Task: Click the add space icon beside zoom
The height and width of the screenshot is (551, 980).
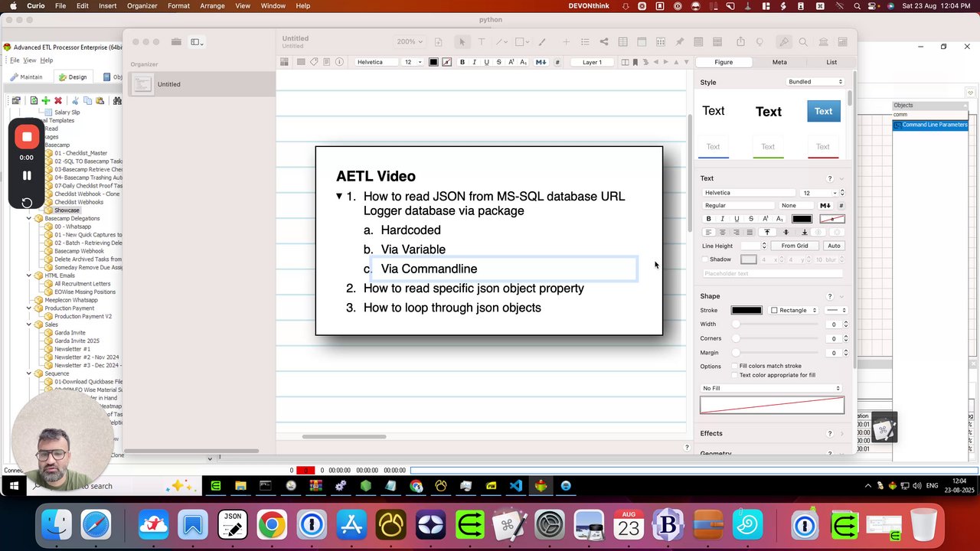Action: tap(439, 42)
